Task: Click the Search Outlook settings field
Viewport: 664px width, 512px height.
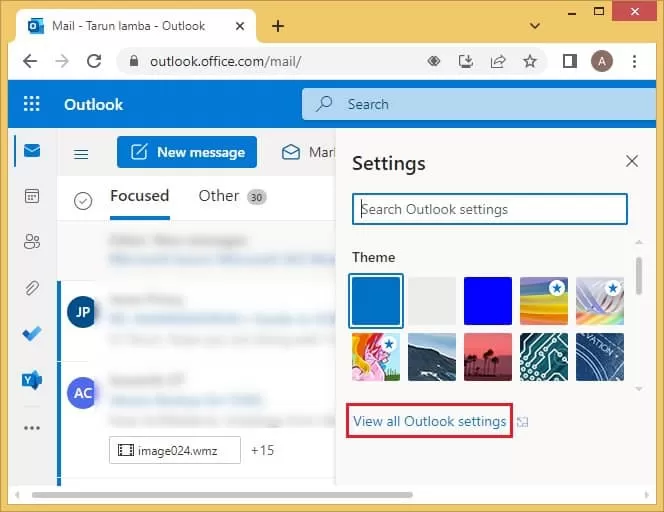Action: (490, 209)
